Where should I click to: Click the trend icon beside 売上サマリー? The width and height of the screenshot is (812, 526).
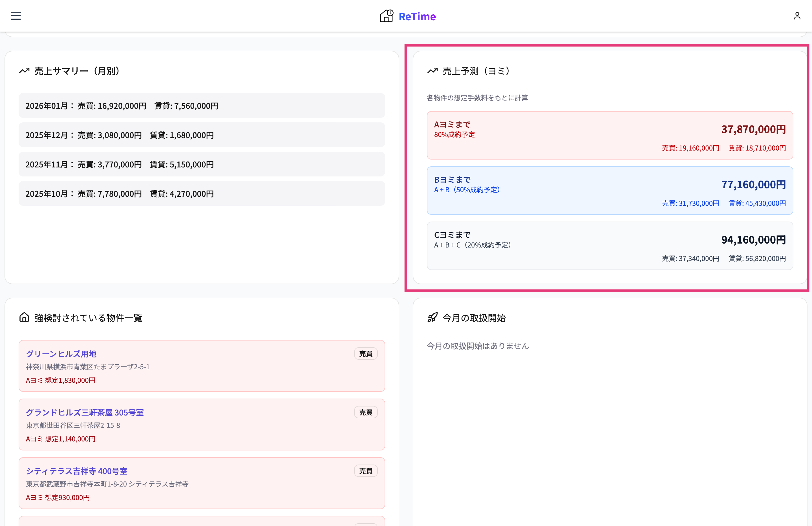24,70
